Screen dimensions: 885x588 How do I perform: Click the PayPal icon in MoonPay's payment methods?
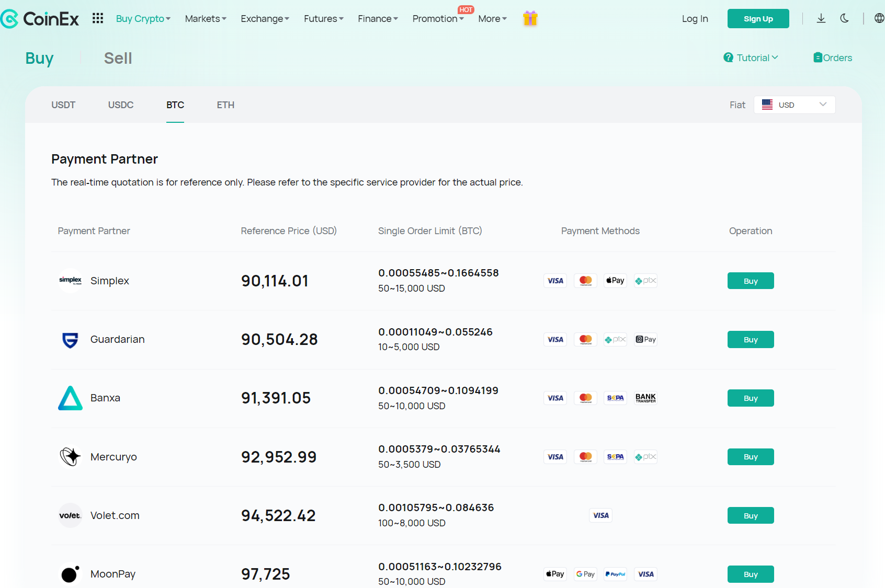coord(615,574)
